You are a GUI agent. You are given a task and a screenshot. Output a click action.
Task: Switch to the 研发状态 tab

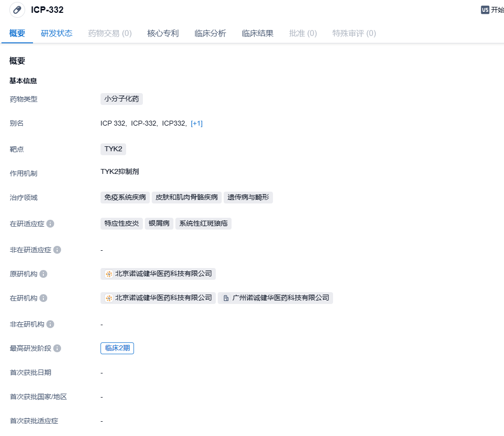coord(57,34)
